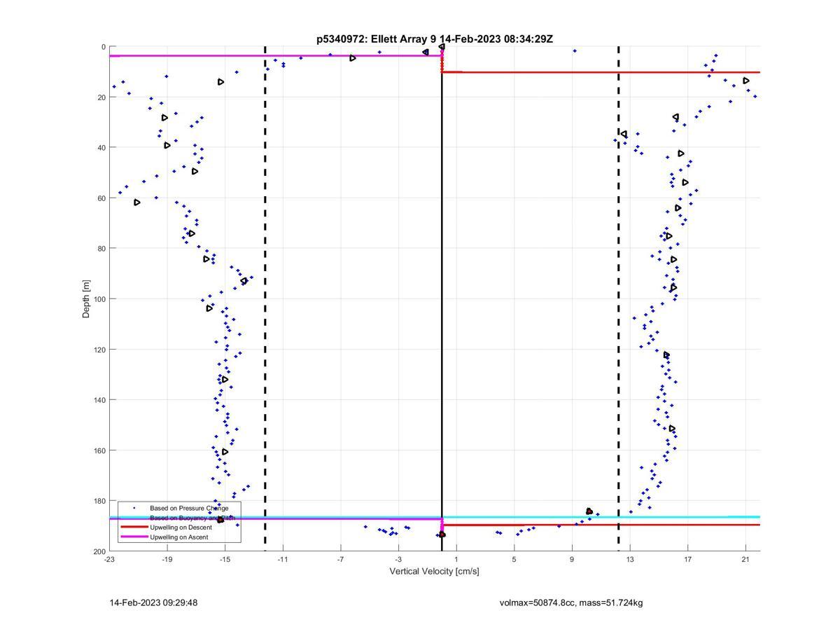The image size is (840, 620).
Task: Select legend entry "Based on Pressure Change"
Action: [189, 508]
